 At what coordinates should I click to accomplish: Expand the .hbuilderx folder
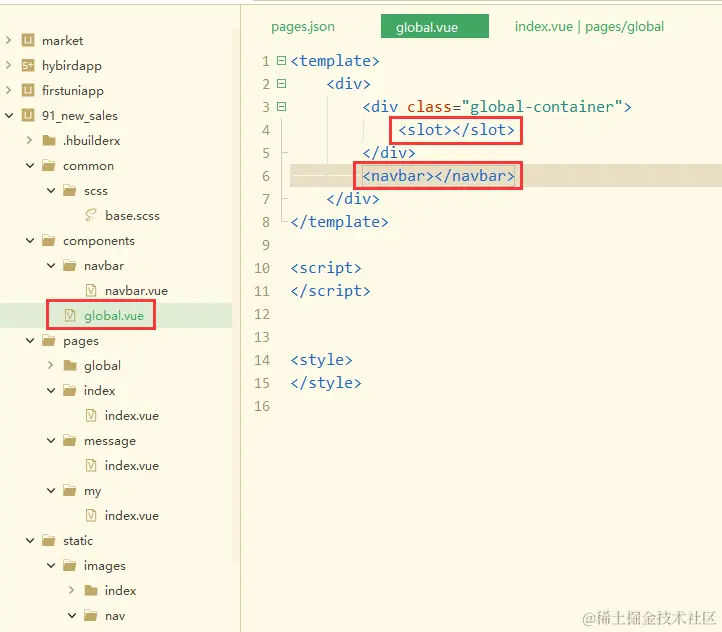(29, 140)
